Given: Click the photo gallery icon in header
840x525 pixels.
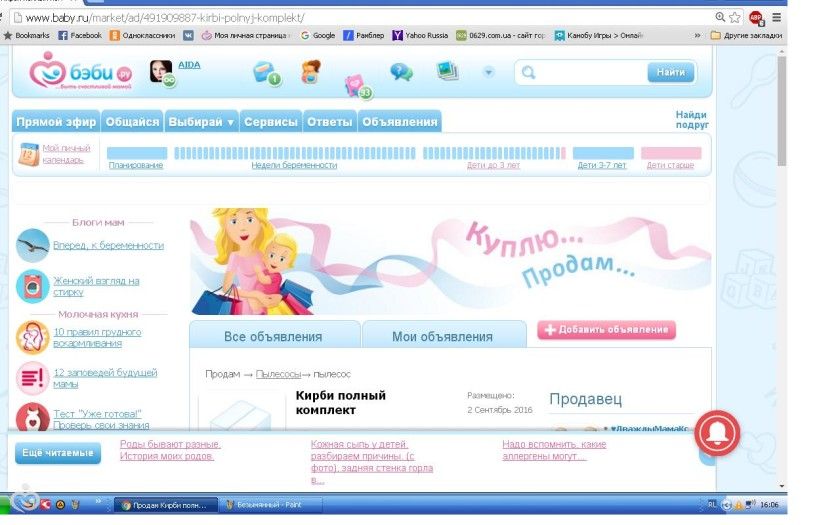Looking at the screenshot, I should tap(446, 70).
